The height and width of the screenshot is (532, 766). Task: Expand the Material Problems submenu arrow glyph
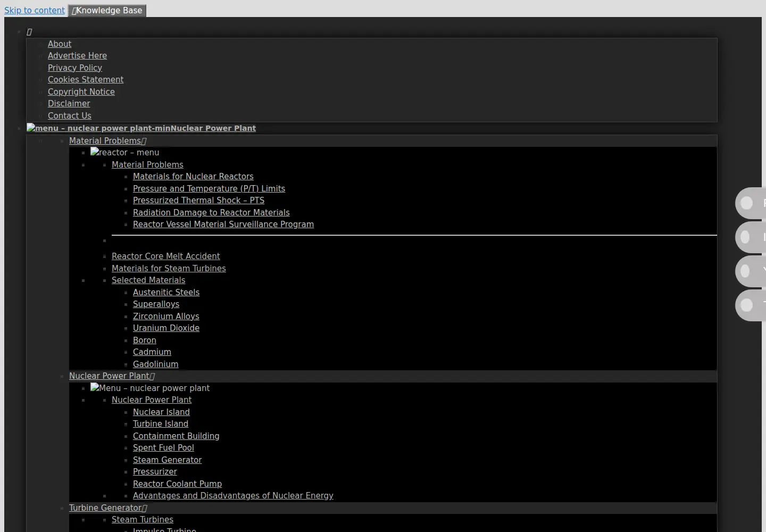[x=144, y=141]
